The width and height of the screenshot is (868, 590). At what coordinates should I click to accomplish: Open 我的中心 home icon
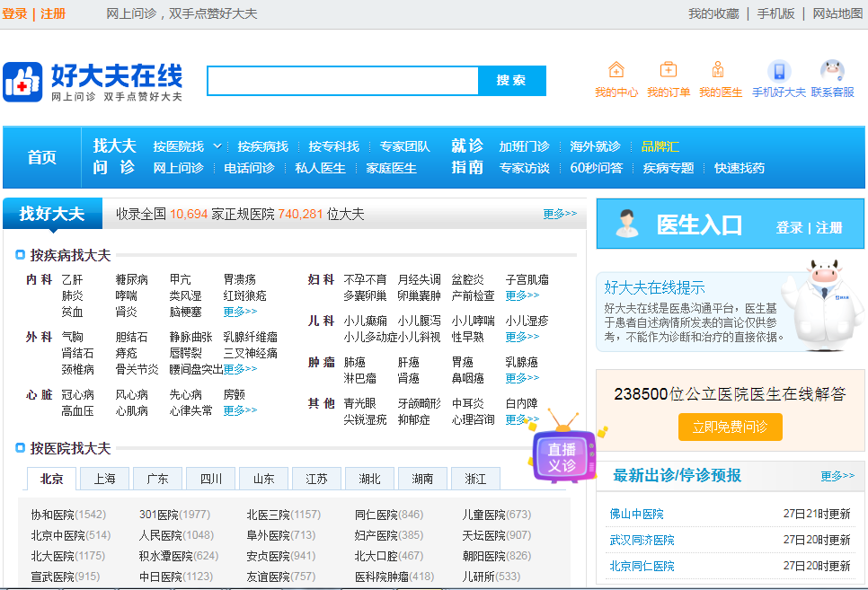click(x=616, y=70)
